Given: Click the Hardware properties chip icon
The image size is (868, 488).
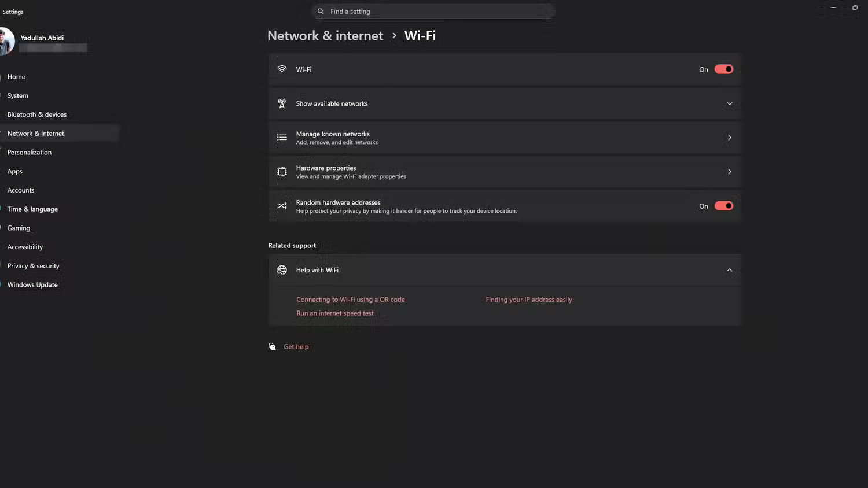Looking at the screenshot, I should pos(282,171).
